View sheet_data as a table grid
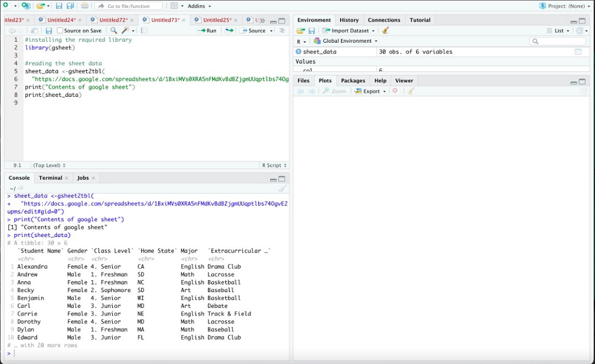The height and width of the screenshot is (364, 595). point(578,52)
